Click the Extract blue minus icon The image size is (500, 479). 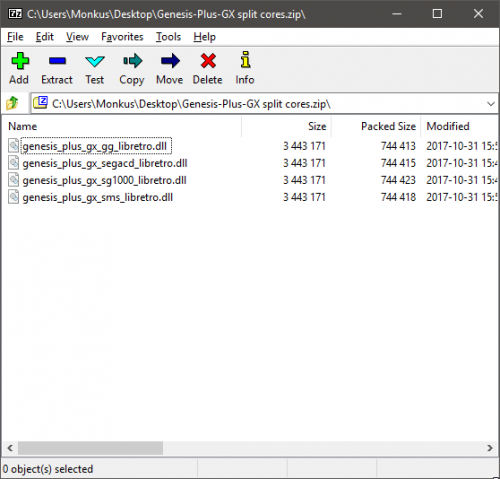coord(57,61)
